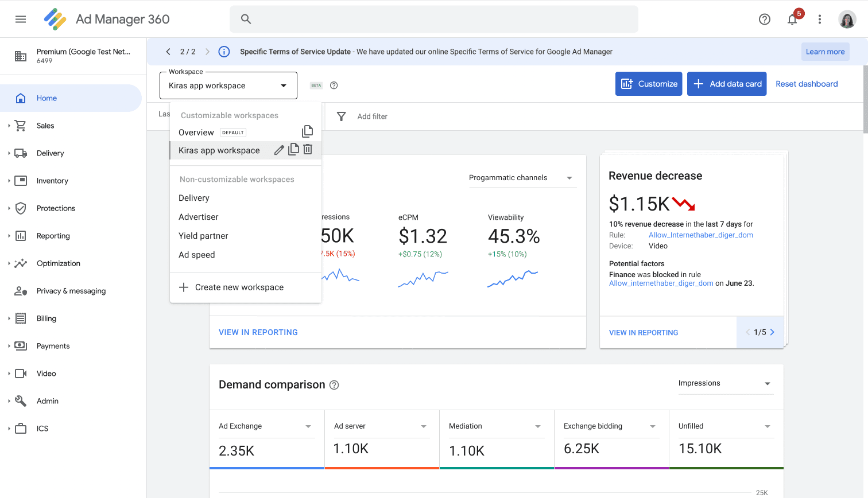Screen dimensions: 868x498
Task: Open the three-dot more options menu
Action: [820, 19]
